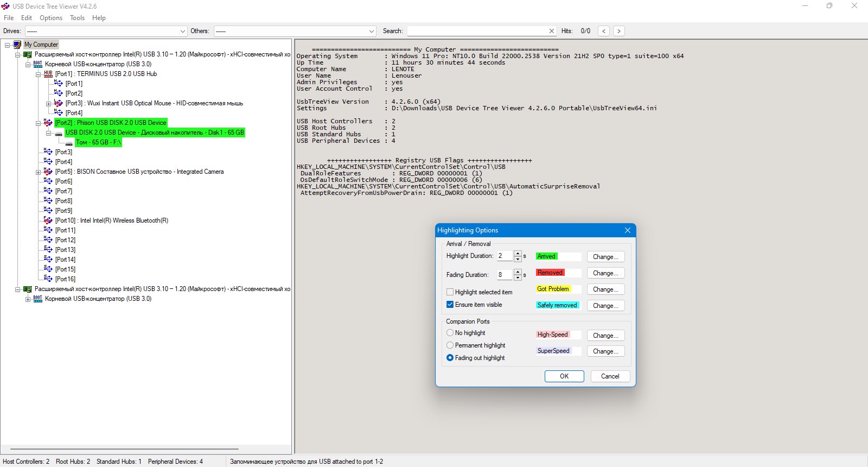Viewport: 868px width, 467px height.
Task: Collapse the TERMINUS USB hub node
Action: tap(38, 74)
